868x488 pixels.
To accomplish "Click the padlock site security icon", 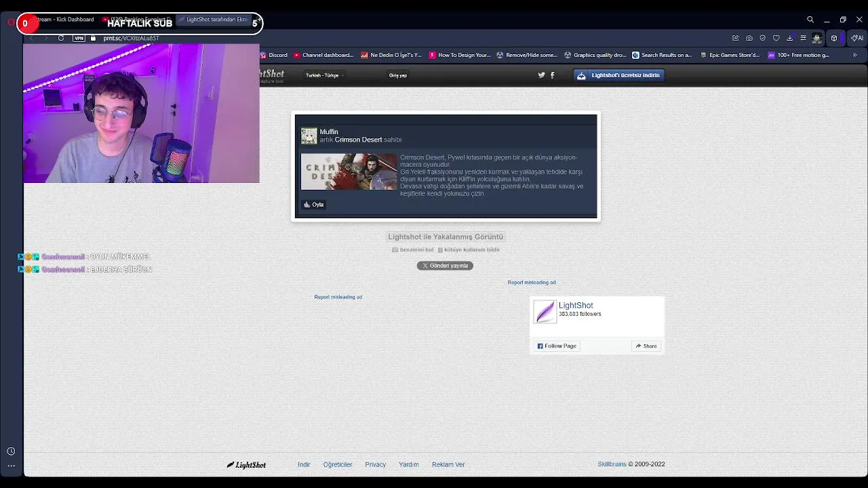I will (93, 38).
